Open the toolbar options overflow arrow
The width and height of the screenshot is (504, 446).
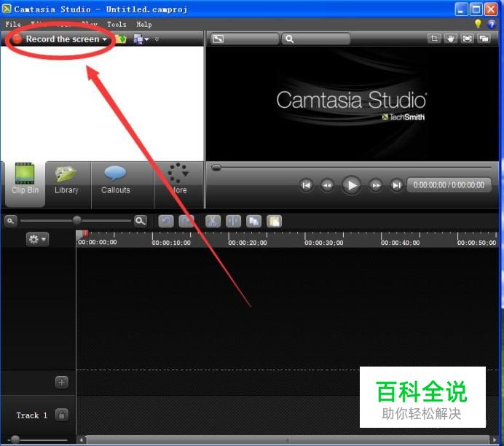pyautogui.click(x=157, y=39)
